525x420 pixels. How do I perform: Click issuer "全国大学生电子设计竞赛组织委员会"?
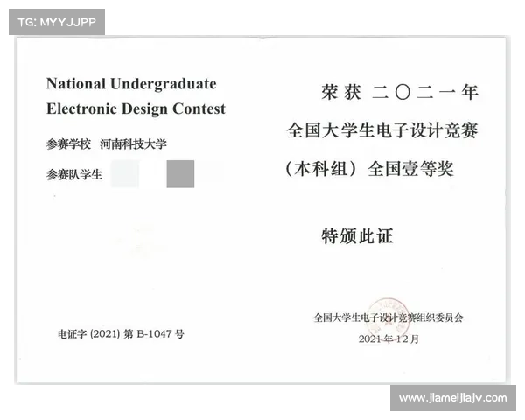point(388,318)
